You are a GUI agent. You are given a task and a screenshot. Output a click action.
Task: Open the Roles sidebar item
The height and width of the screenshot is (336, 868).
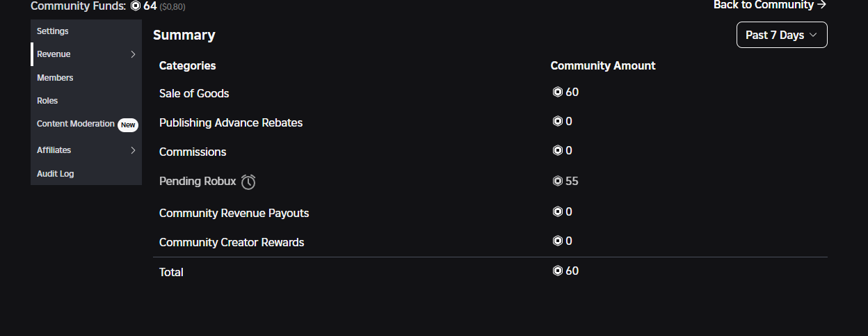coord(47,101)
